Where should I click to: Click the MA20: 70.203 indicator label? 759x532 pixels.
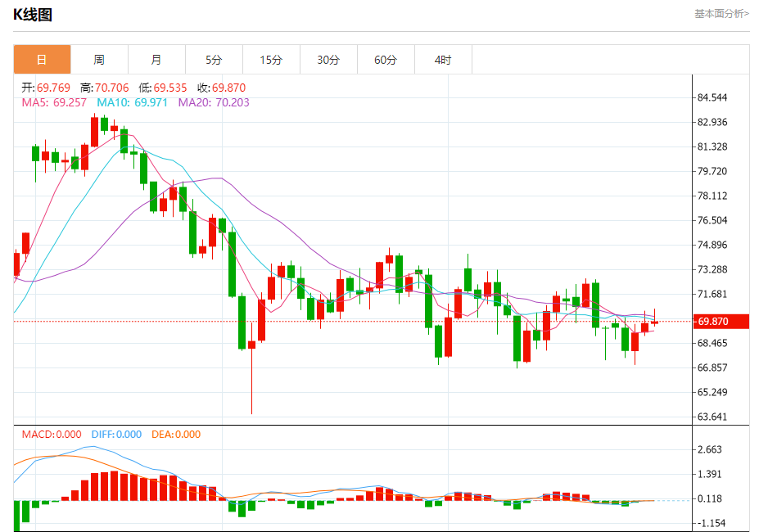coord(214,102)
